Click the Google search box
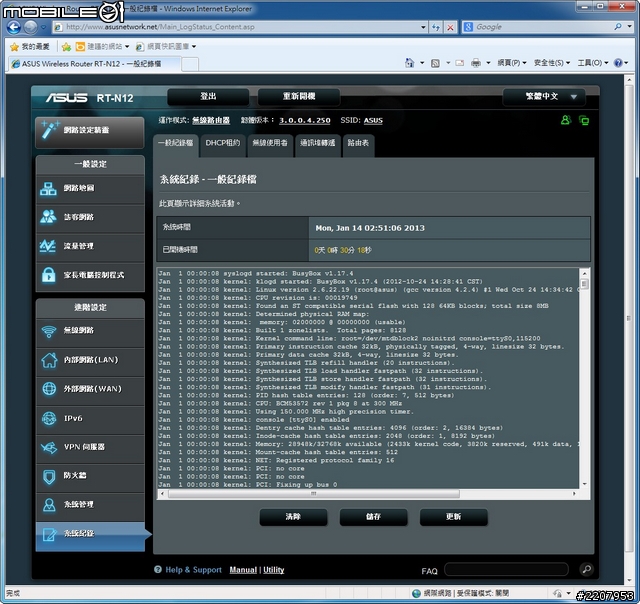 tap(543, 27)
